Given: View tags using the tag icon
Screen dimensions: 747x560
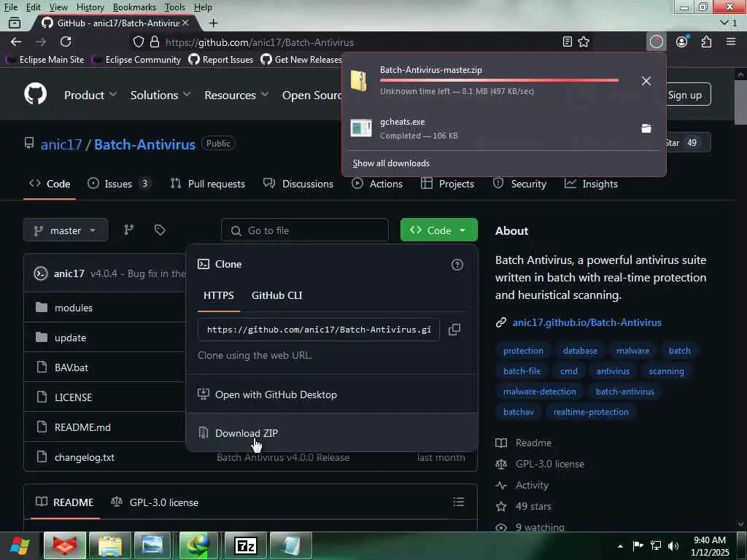Looking at the screenshot, I should [160, 230].
